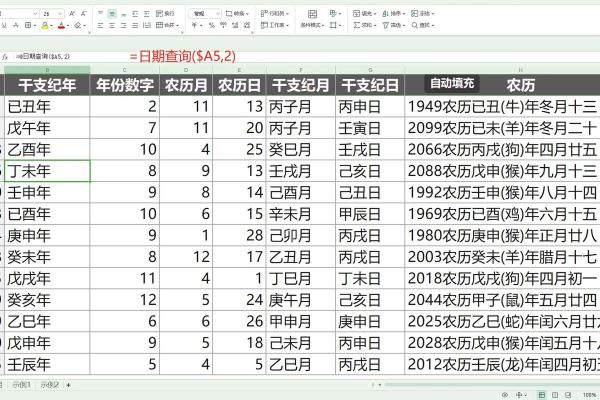
Task: Apply underline formatting
Action: [x=4, y=25]
